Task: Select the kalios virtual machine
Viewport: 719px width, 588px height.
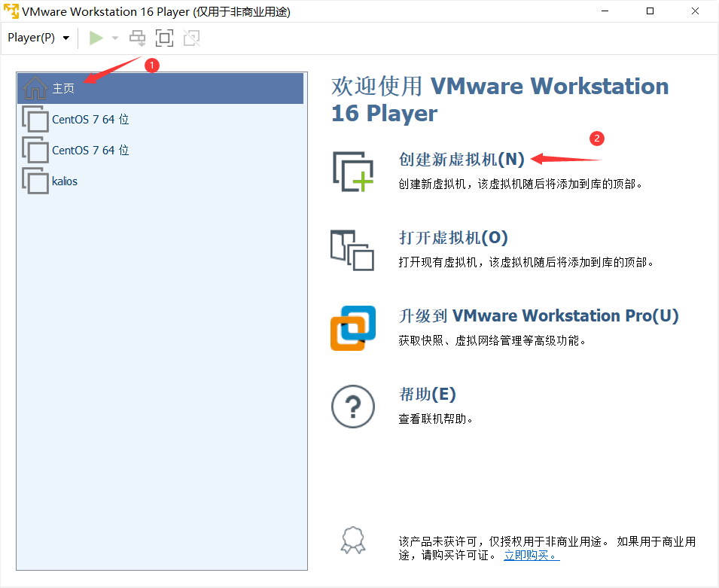Action: [x=160, y=181]
